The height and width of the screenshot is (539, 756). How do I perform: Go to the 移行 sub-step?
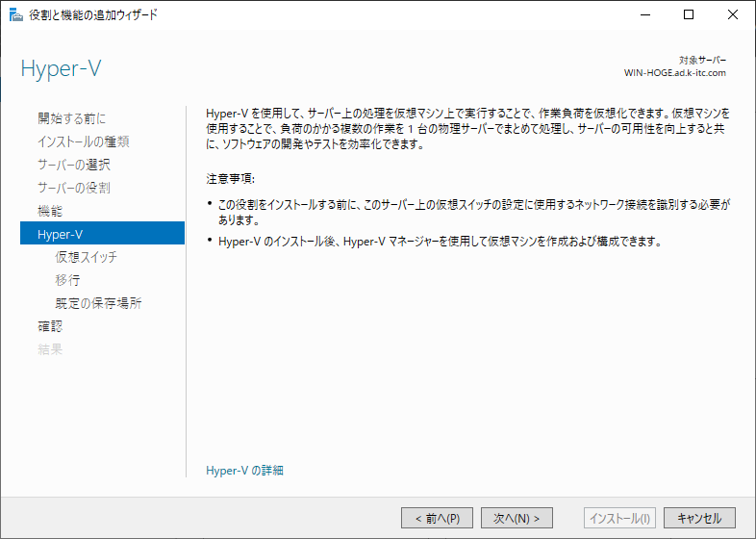tap(67, 280)
